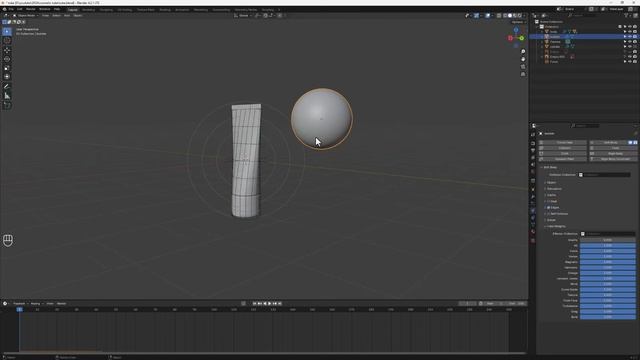Switch to the Shading workspace tab
The width and height of the screenshot is (640, 360).
pos(165,9)
